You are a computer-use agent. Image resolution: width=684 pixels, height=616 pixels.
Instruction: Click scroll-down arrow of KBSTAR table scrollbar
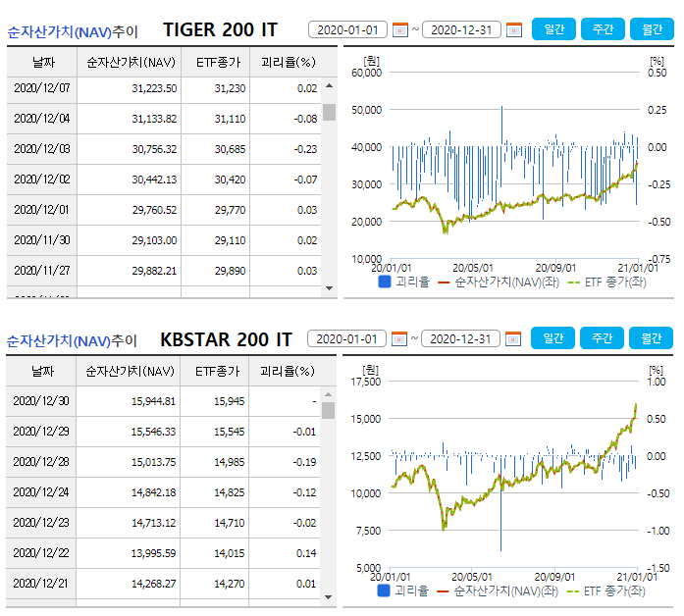pyautogui.click(x=329, y=597)
